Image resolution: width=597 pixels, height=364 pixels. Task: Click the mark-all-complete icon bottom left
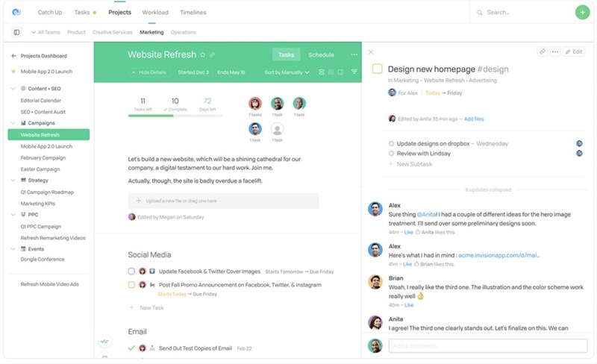pos(104,342)
